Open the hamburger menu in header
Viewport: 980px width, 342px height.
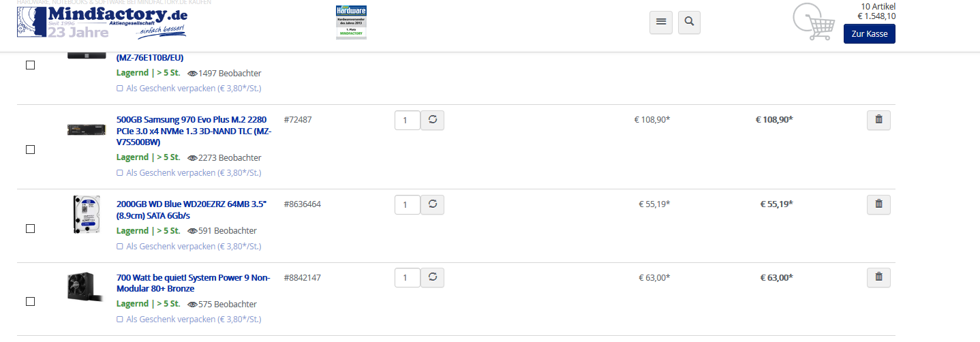[x=660, y=22]
